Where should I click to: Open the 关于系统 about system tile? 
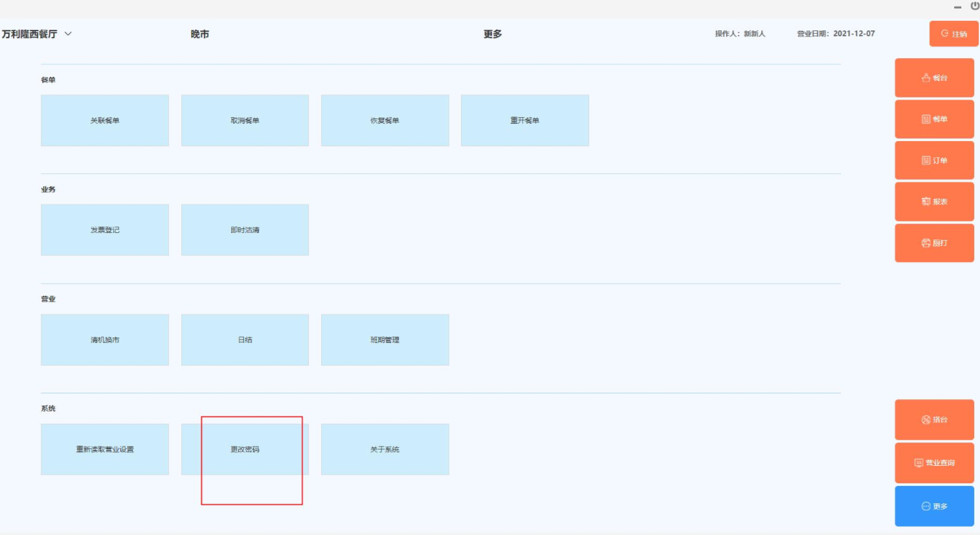click(x=384, y=449)
